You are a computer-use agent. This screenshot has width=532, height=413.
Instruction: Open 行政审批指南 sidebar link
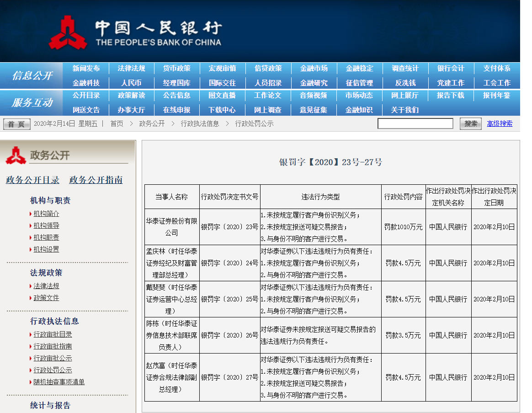pos(53,346)
